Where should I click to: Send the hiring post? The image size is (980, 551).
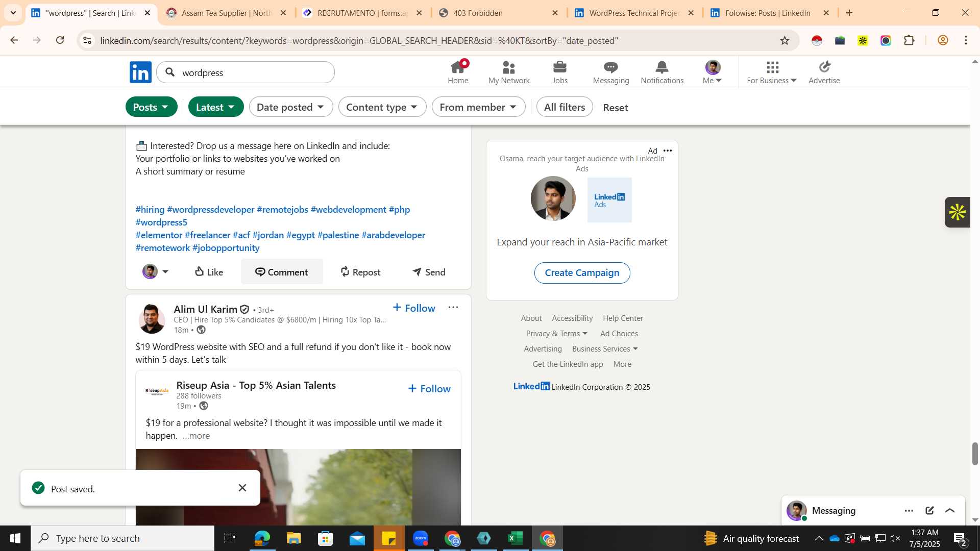tap(429, 272)
